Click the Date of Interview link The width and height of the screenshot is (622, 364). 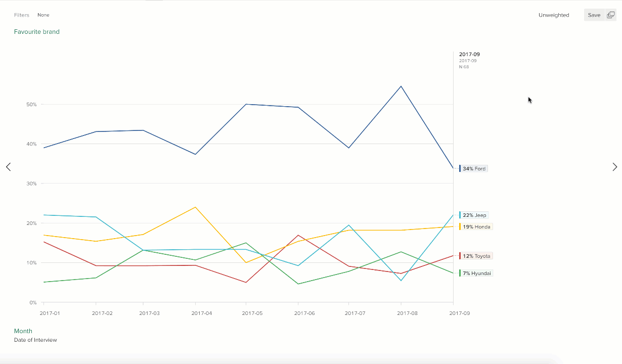point(35,340)
